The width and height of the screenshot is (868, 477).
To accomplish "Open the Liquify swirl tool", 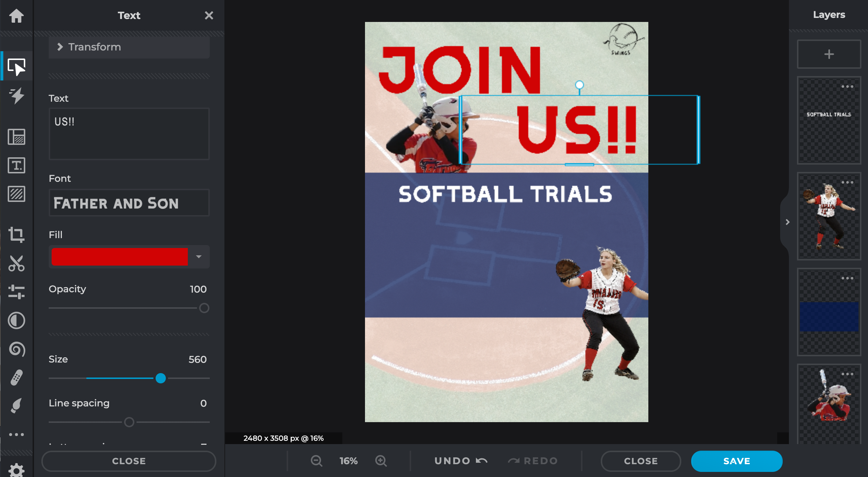I will coord(16,349).
